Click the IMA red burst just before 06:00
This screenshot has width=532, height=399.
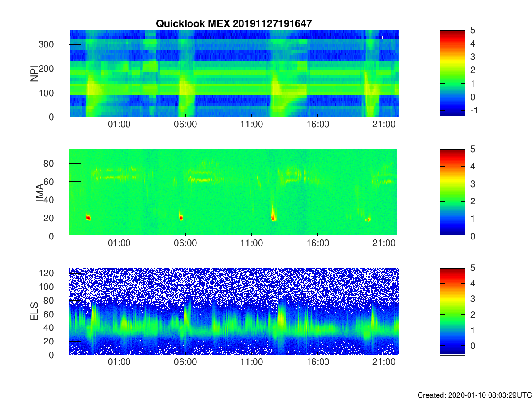[x=181, y=217]
